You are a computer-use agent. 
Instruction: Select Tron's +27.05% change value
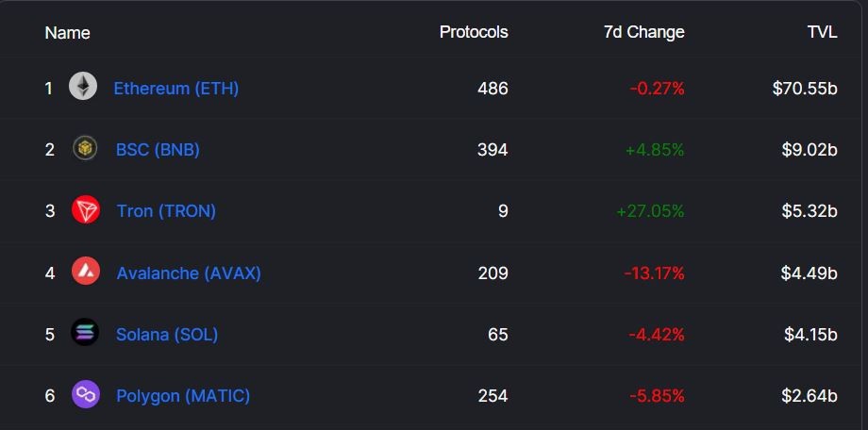[x=650, y=211]
